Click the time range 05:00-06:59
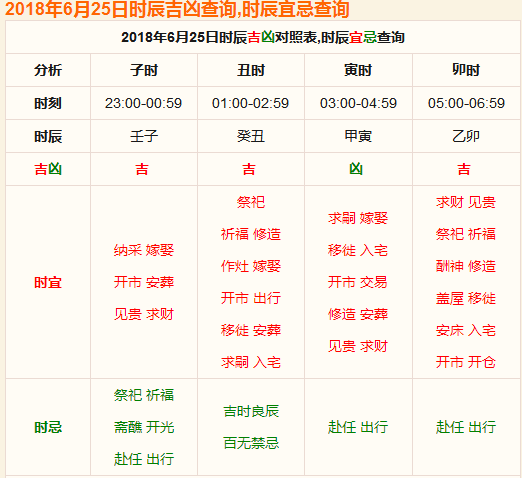The height and width of the screenshot is (478, 522). click(466, 103)
